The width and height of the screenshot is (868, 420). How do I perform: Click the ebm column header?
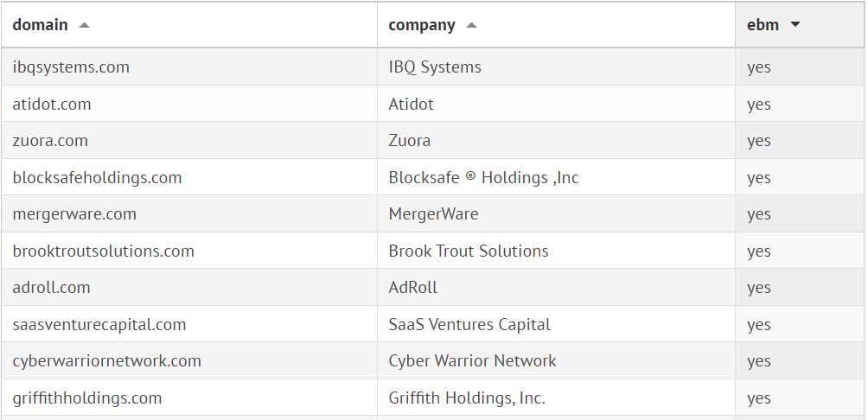pyautogui.click(x=763, y=25)
